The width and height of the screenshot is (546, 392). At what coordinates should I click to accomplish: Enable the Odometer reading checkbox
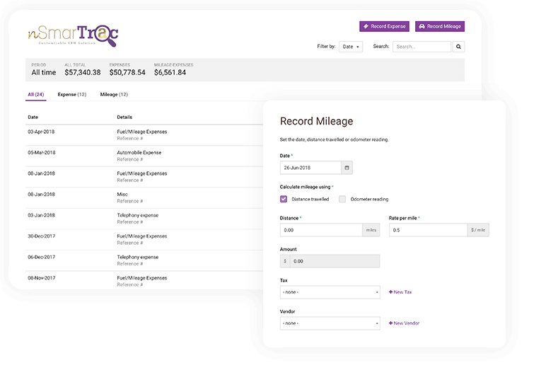342,199
